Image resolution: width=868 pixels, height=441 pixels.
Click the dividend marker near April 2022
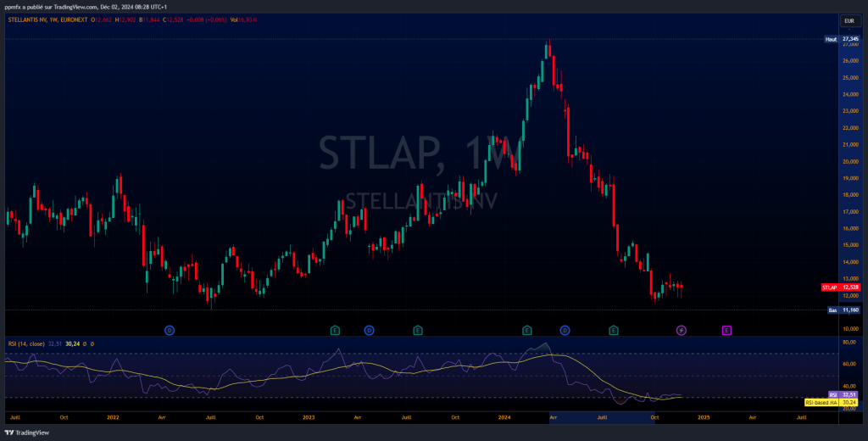[170, 331]
